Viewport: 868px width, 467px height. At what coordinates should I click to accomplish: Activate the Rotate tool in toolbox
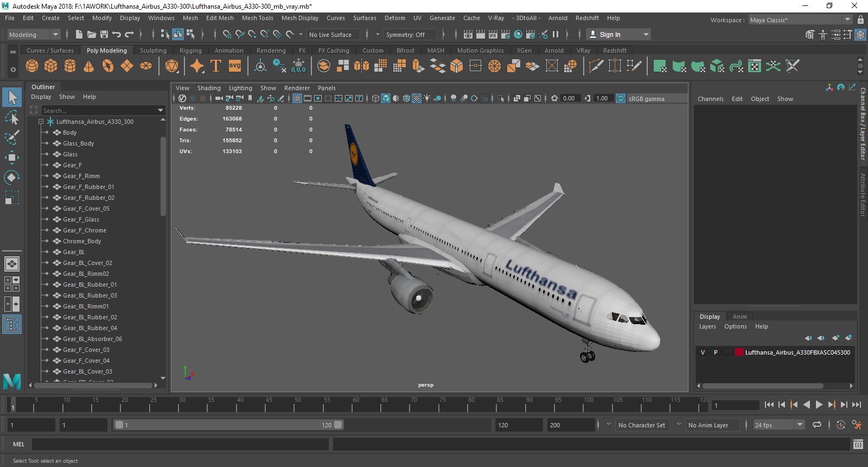[x=12, y=178]
